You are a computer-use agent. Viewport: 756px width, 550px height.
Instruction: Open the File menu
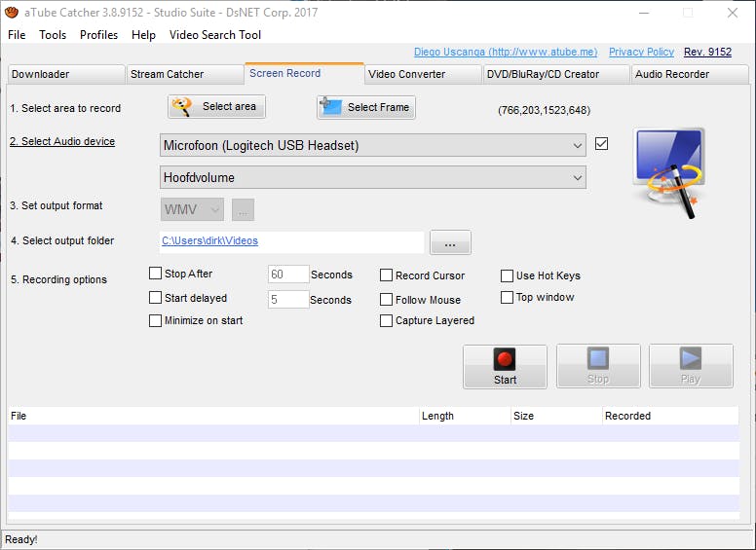pos(17,35)
